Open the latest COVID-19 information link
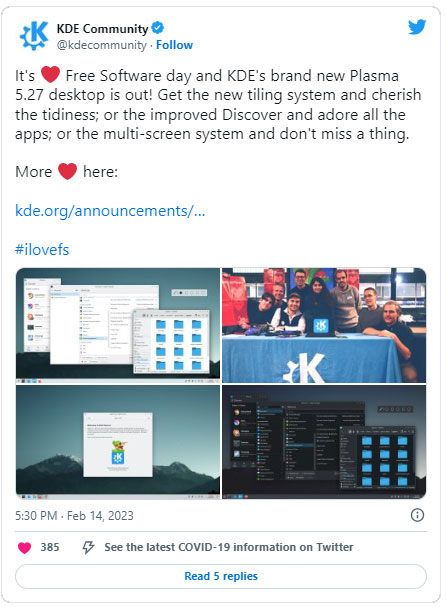 coord(229,547)
